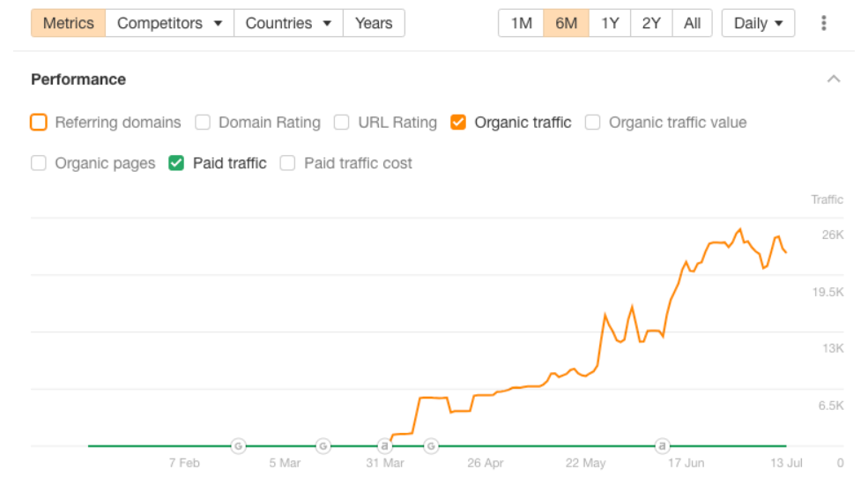Select the Metrics tab
The height and width of the screenshot is (477, 868).
click(68, 23)
